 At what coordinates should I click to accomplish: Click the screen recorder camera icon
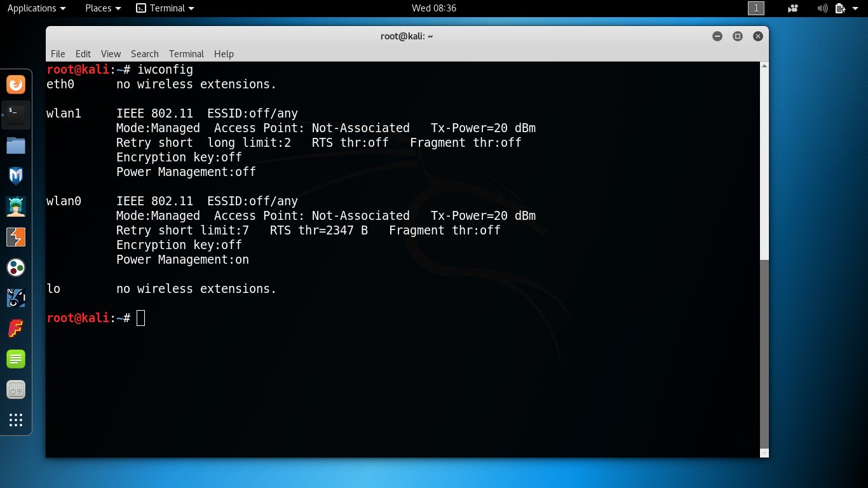pos(792,8)
